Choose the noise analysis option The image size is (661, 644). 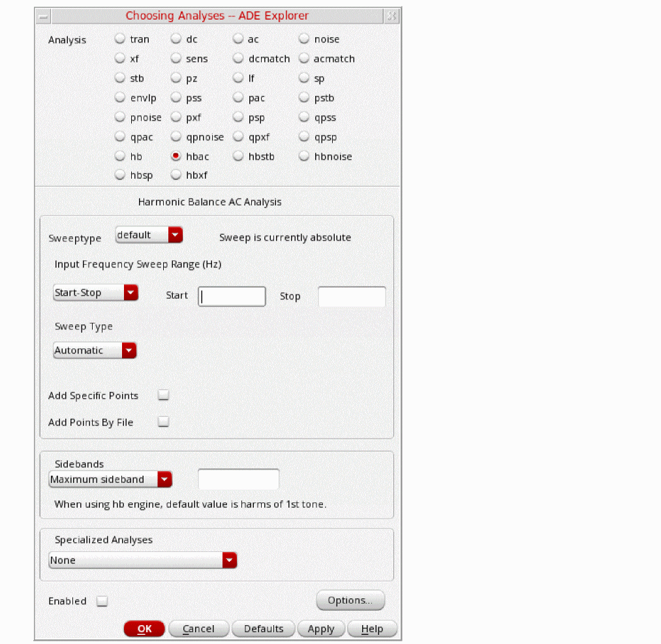click(304, 38)
